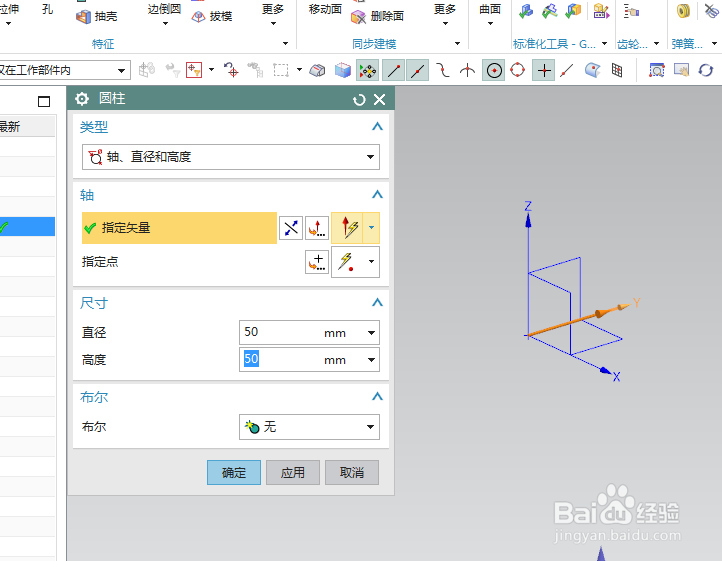Expand the Synchronous Modeling 更多 dropdown
Viewport: 722px width, 561px height.
tap(445, 15)
